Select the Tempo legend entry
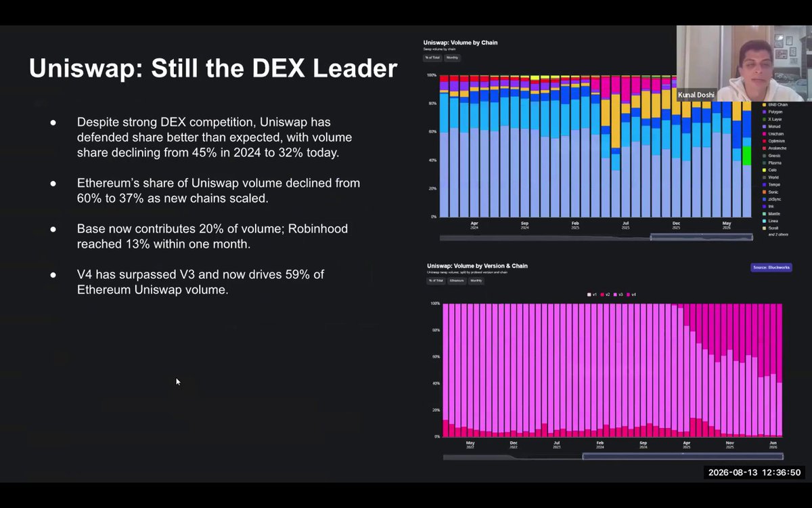 point(772,185)
